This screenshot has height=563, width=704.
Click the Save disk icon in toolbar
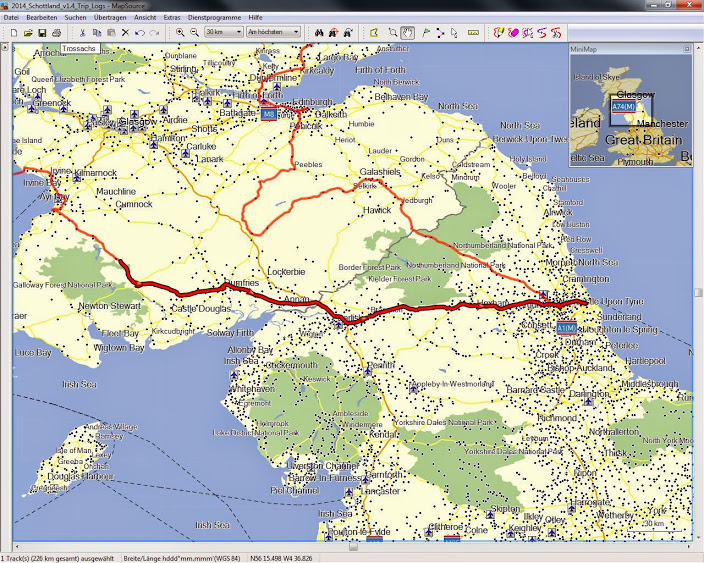(42, 32)
